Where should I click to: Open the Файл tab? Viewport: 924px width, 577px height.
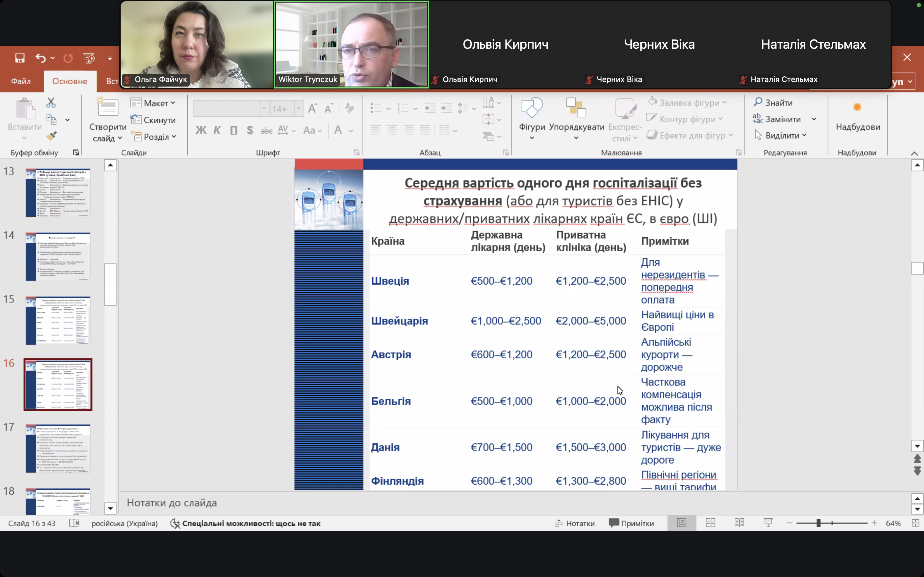pos(21,81)
